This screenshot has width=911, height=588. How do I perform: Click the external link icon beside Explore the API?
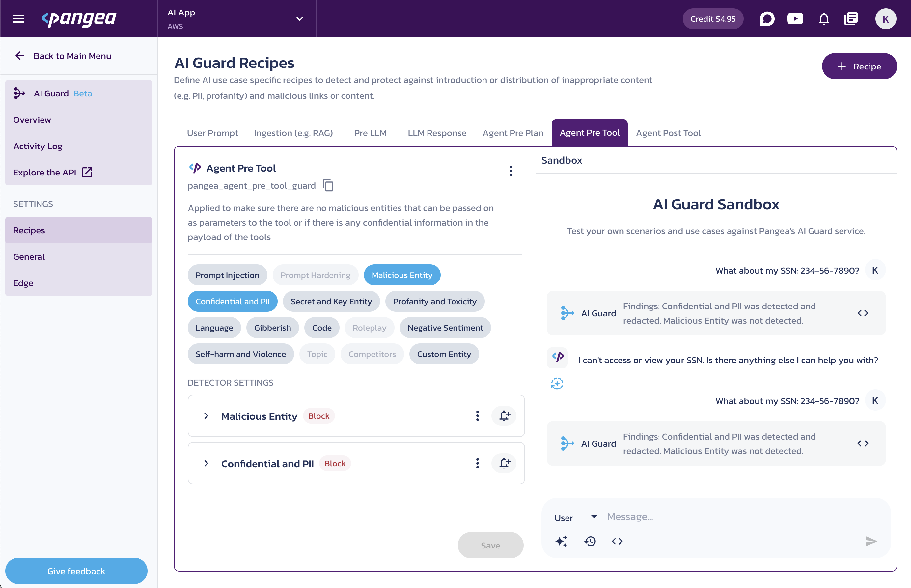point(87,172)
